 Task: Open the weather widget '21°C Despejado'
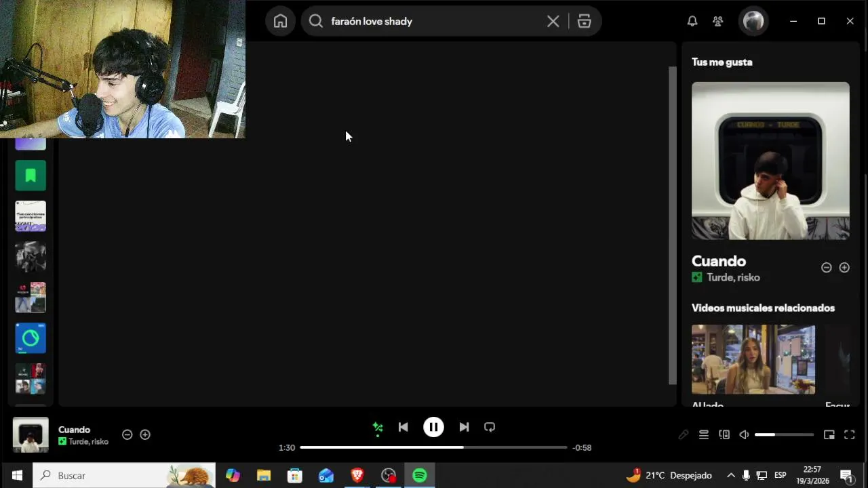click(x=669, y=475)
